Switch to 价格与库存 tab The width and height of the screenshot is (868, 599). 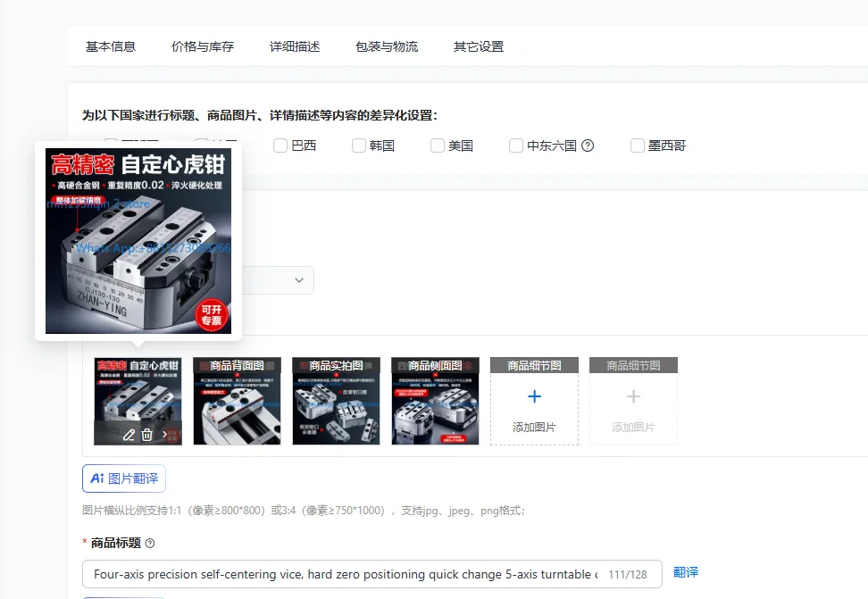pos(203,46)
